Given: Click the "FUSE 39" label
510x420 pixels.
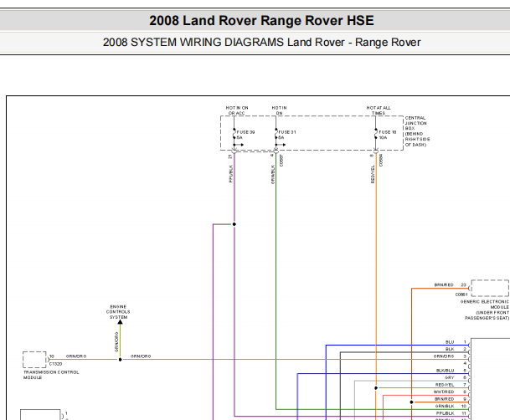Looking at the screenshot, I should coord(246,132).
